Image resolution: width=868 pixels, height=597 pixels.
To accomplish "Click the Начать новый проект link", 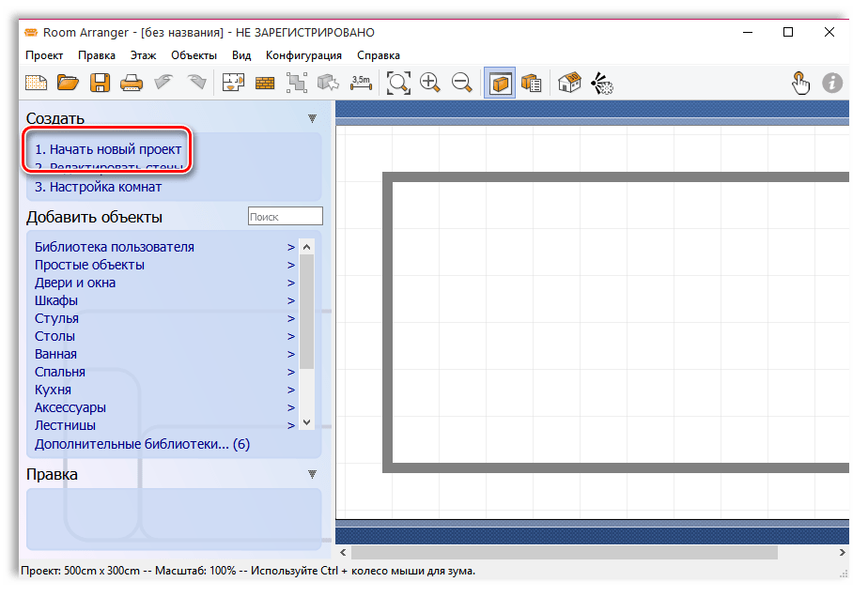I will coord(108,149).
